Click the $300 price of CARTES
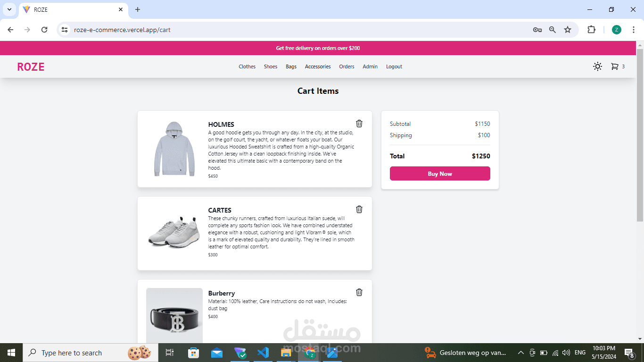The image size is (644, 362). pyautogui.click(x=213, y=255)
